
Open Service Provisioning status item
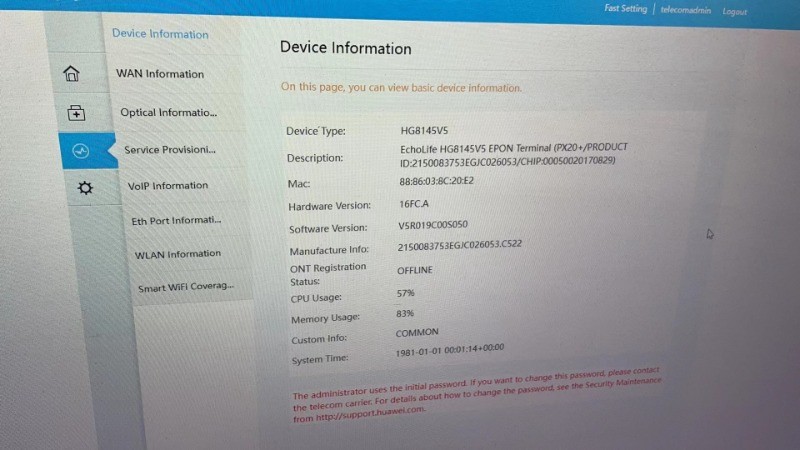pos(170,150)
